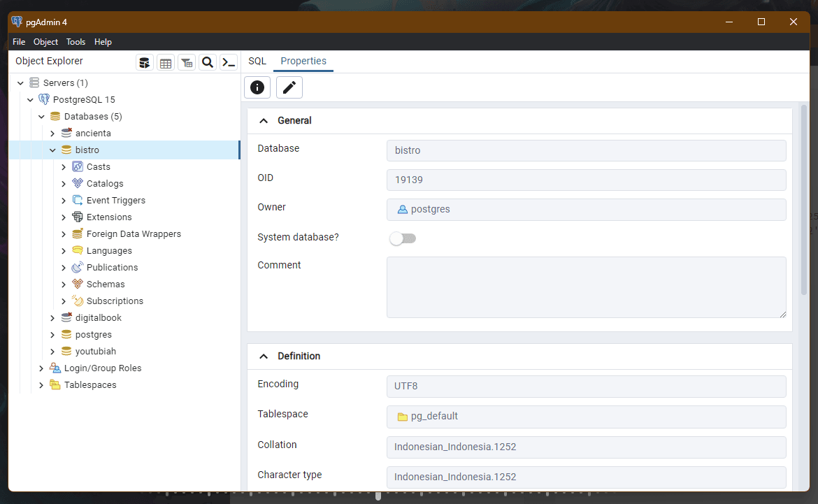Click the Databases (5) stack icon
The width and height of the screenshot is (818, 504).
[55, 116]
